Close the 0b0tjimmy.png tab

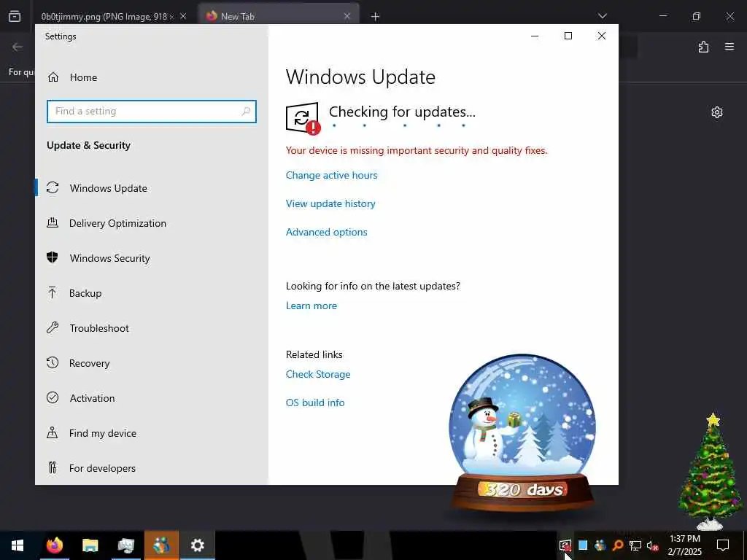pos(183,16)
